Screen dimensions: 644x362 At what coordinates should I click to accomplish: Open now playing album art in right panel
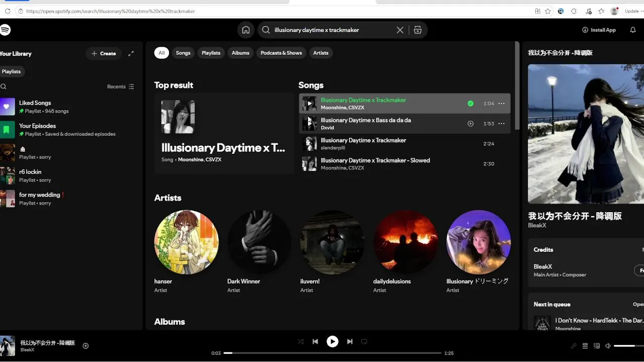586,134
